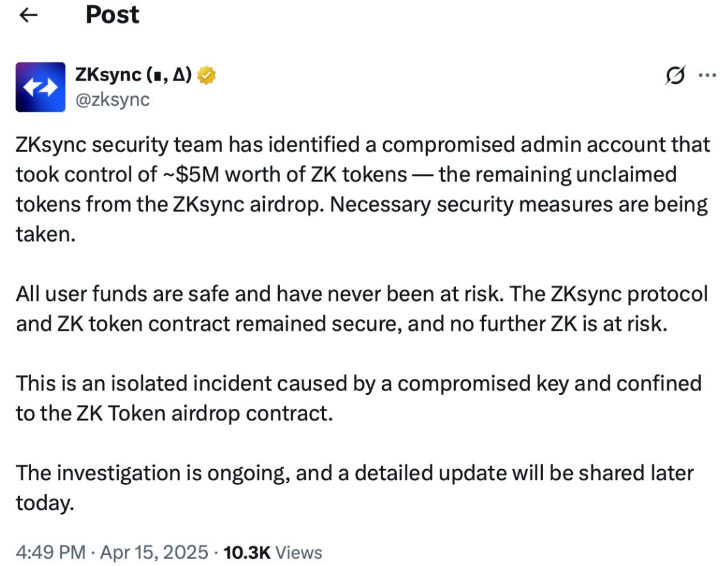Click the Post page heading
This screenshot has height=566, width=728.
[x=112, y=14]
